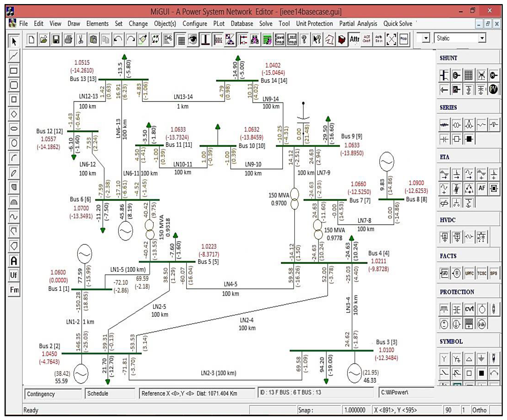
Task: Click the Undo arrow icon
Action: [x=118, y=39]
